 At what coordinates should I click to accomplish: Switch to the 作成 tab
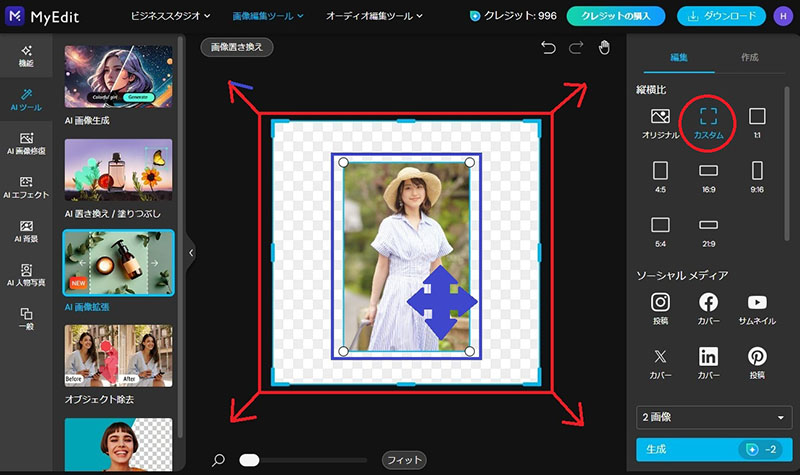point(749,57)
